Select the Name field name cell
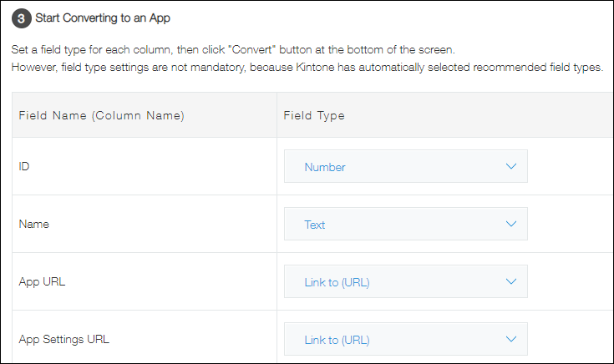 33,224
